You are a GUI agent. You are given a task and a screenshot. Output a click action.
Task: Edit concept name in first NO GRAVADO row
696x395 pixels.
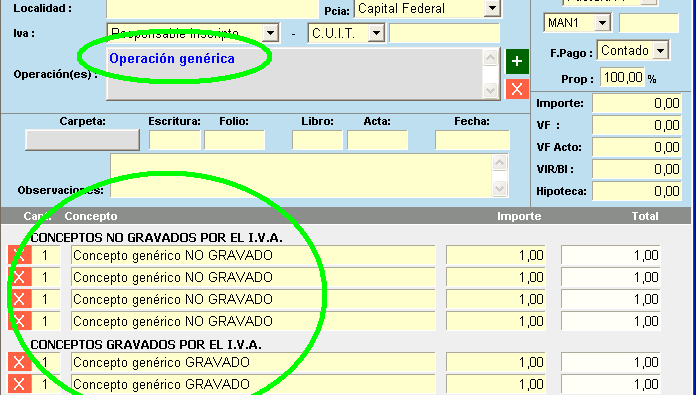tap(253, 256)
